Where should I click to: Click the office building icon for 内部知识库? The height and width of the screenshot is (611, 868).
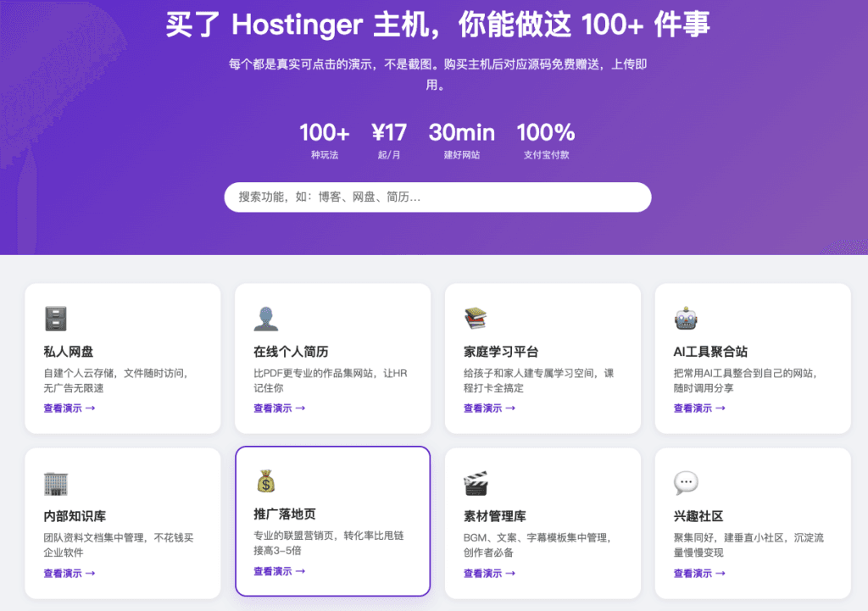point(55,484)
